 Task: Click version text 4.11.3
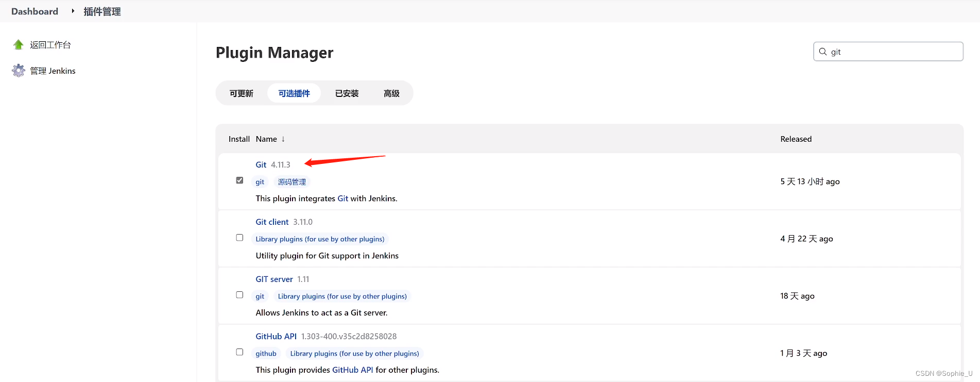point(281,165)
